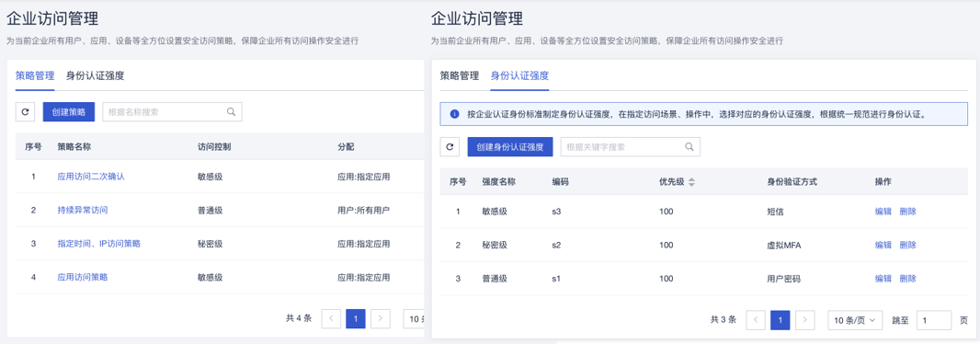Click search magnifier in 根据关键字搜索 box

689,147
